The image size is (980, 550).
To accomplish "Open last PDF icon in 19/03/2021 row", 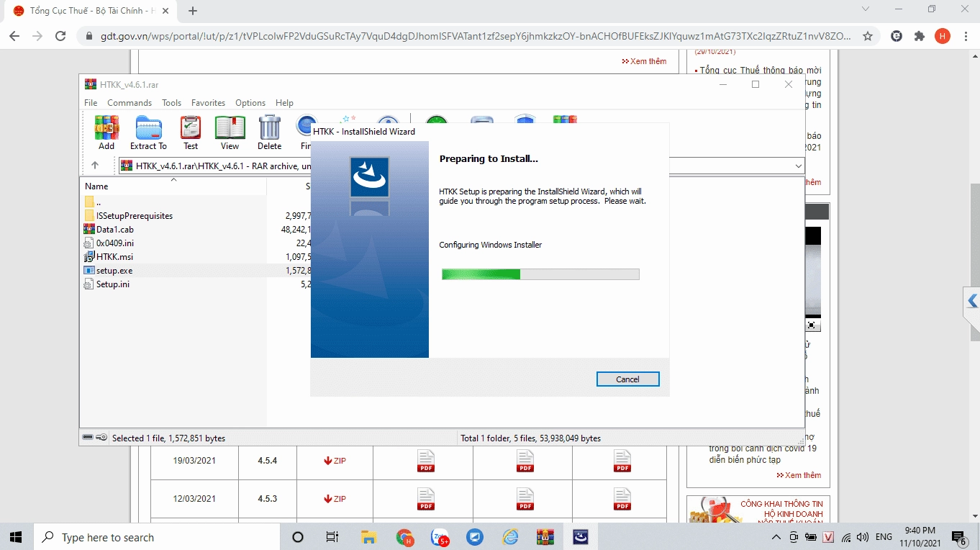I will pos(622,461).
